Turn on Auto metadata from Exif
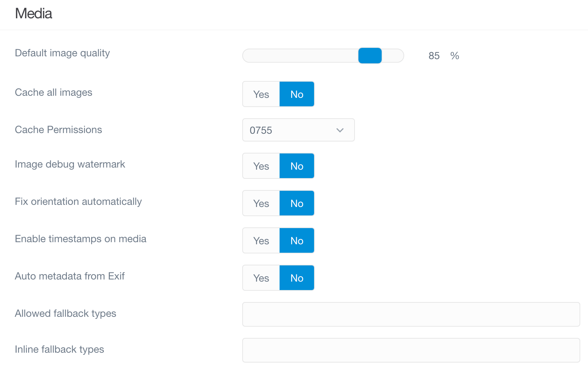 [x=261, y=278]
